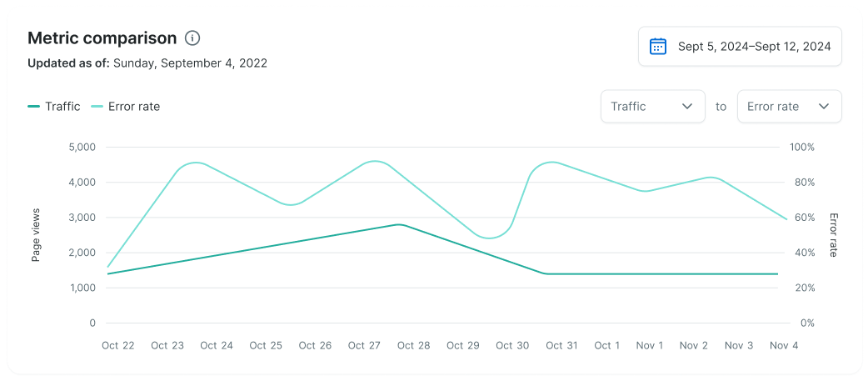
Task: Click the chevron in the Traffic dropdown
Action: tap(688, 107)
